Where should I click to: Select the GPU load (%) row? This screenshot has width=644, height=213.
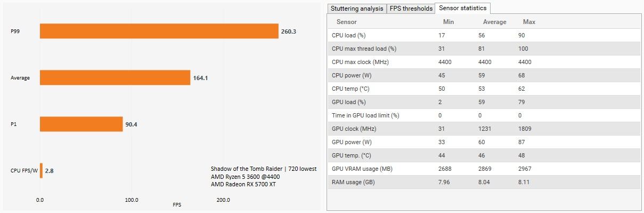pos(484,102)
